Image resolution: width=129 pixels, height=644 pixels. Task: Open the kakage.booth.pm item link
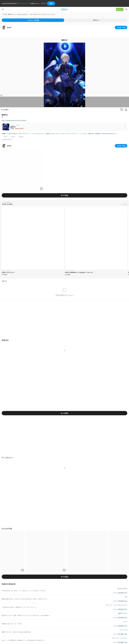pyautogui.click(x=14, y=121)
